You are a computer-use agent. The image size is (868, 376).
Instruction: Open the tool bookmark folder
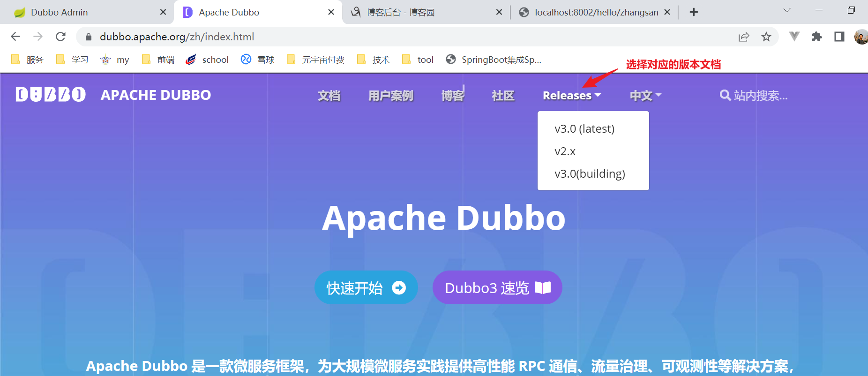[418, 60]
